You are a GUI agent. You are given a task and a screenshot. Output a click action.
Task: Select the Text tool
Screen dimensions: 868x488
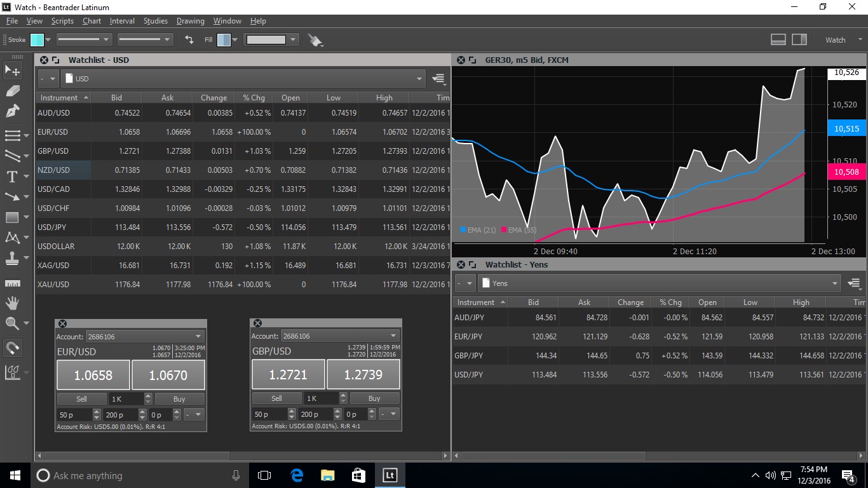coord(13,176)
